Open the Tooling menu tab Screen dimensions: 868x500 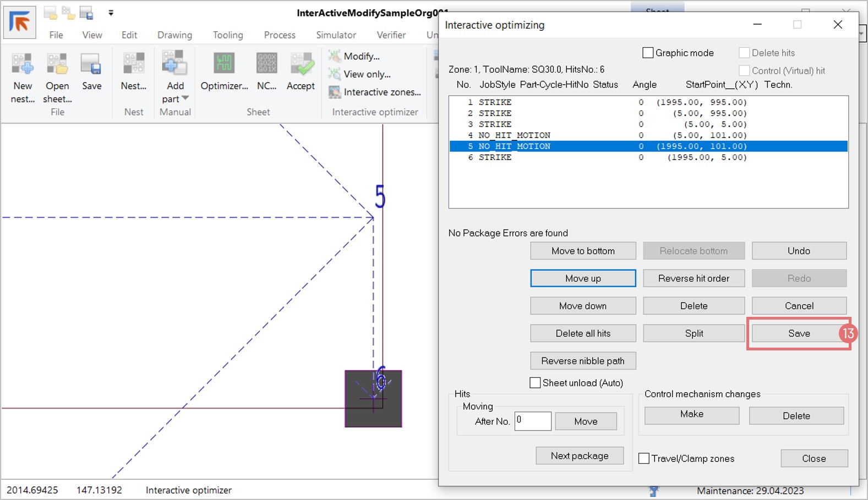click(228, 35)
